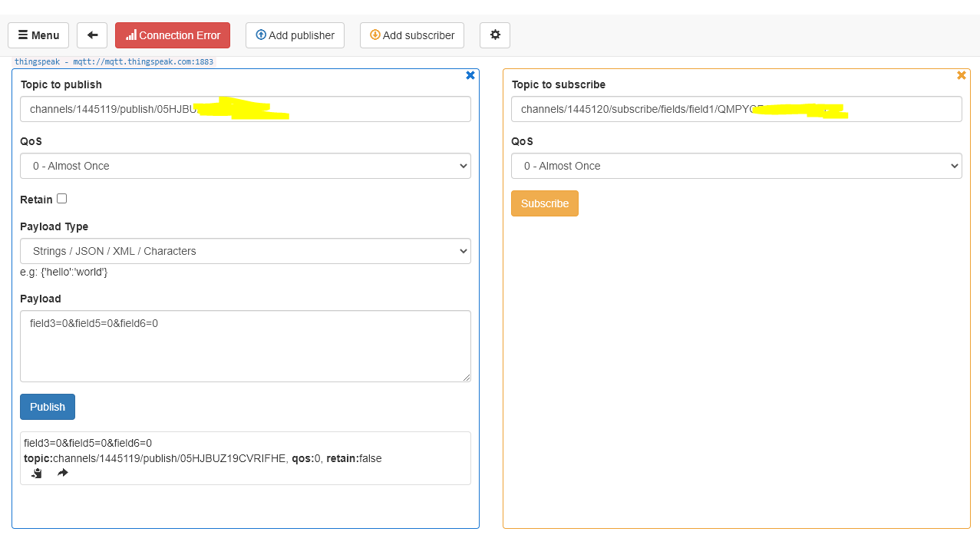Viewport: 980px width, 535px height.
Task: Click the Topic to subscribe input field
Action: [x=736, y=109]
